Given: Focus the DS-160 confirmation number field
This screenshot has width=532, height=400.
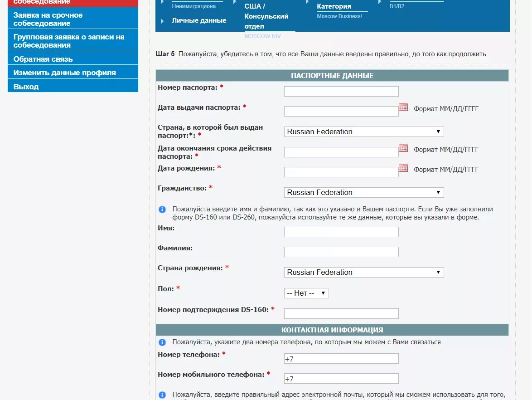Looking at the screenshot, I should coord(341,313).
